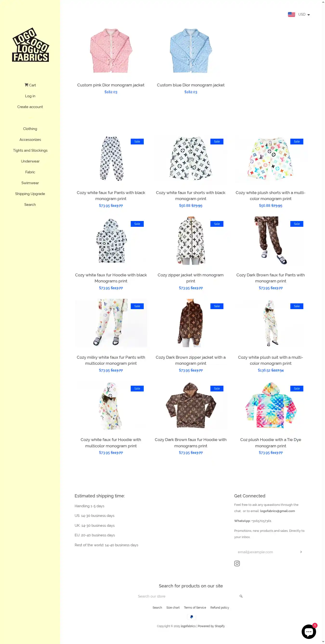325x644 pixels.
Task: Expand the USD currency dropdown
Action: pos(304,14)
